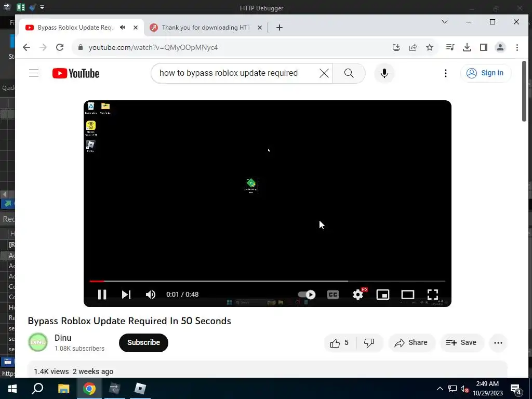Mute tab audio speaker icon
The width and height of the screenshot is (532, 399).
pyautogui.click(x=123, y=28)
